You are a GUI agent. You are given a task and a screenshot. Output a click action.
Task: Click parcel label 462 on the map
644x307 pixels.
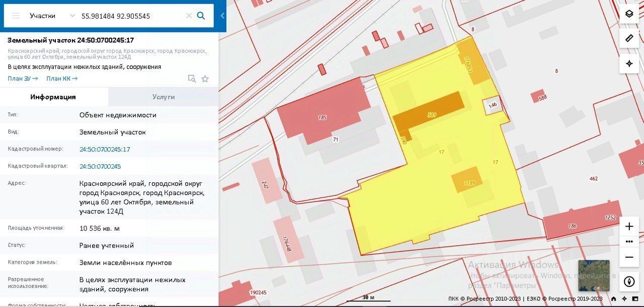coord(594,178)
